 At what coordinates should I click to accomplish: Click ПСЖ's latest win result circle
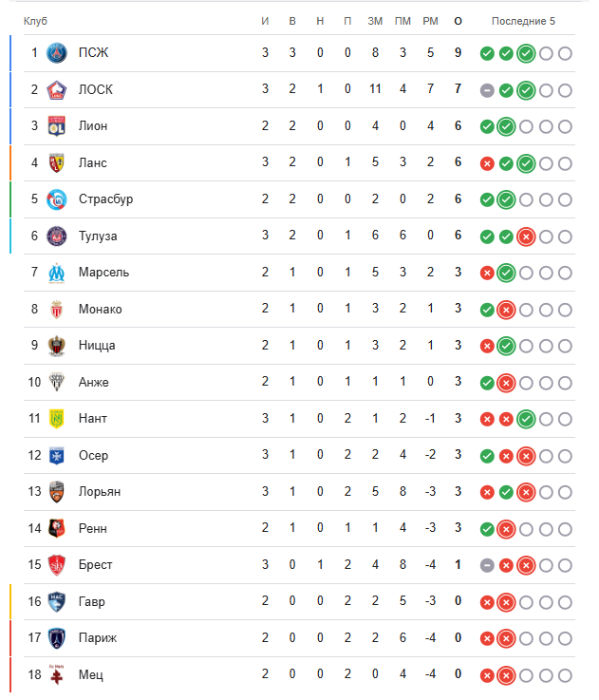[526, 53]
